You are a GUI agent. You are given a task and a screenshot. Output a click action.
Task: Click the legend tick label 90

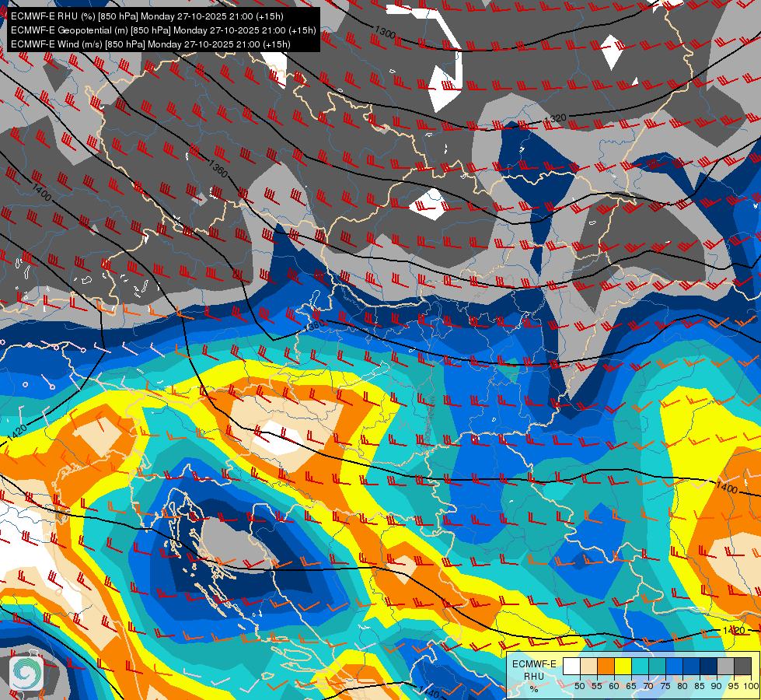pos(717,686)
